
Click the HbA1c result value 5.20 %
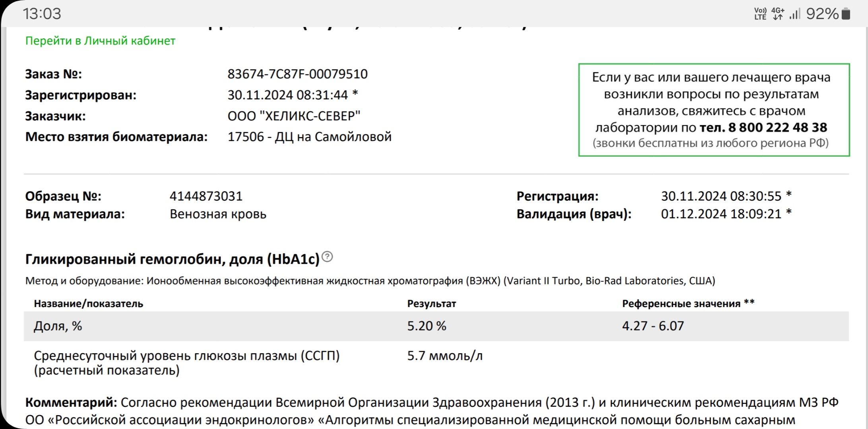tap(426, 326)
